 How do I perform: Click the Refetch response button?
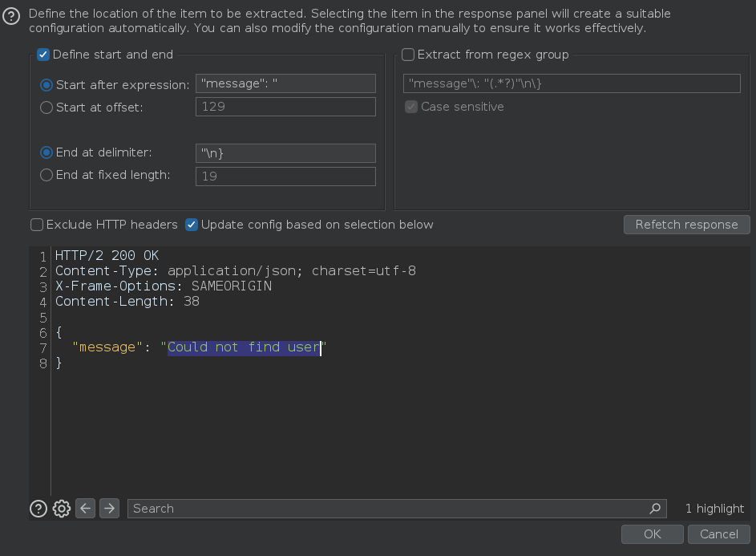(686, 225)
